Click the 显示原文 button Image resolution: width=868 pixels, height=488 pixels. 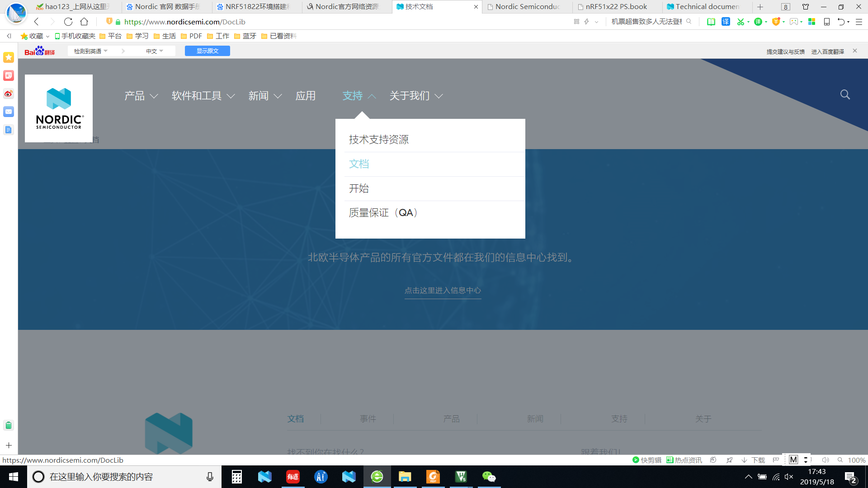pos(208,51)
